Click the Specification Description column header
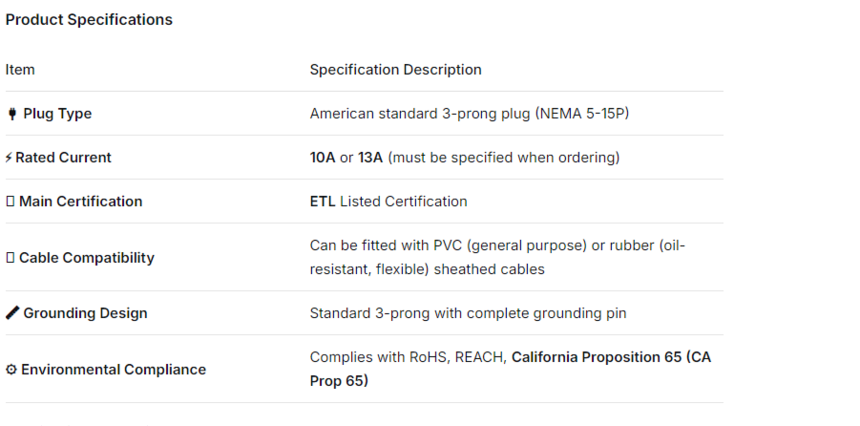Viewport: 860px width, 426px height. click(395, 70)
